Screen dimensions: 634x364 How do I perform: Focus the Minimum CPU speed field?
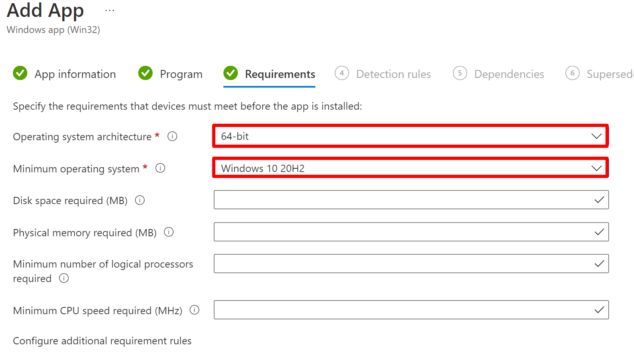pos(402,310)
